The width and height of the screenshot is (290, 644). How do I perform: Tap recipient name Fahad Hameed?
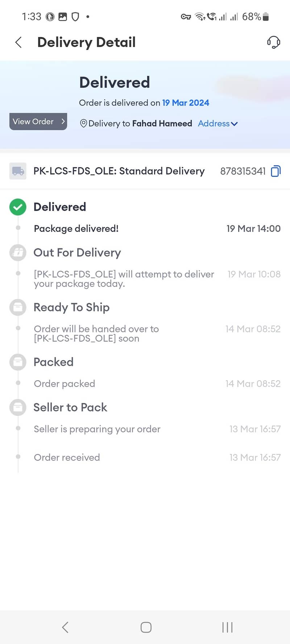(x=162, y=124)
